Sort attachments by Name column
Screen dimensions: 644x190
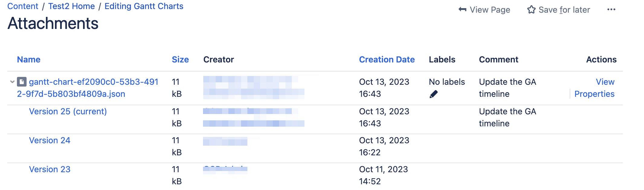click(29, 59)
